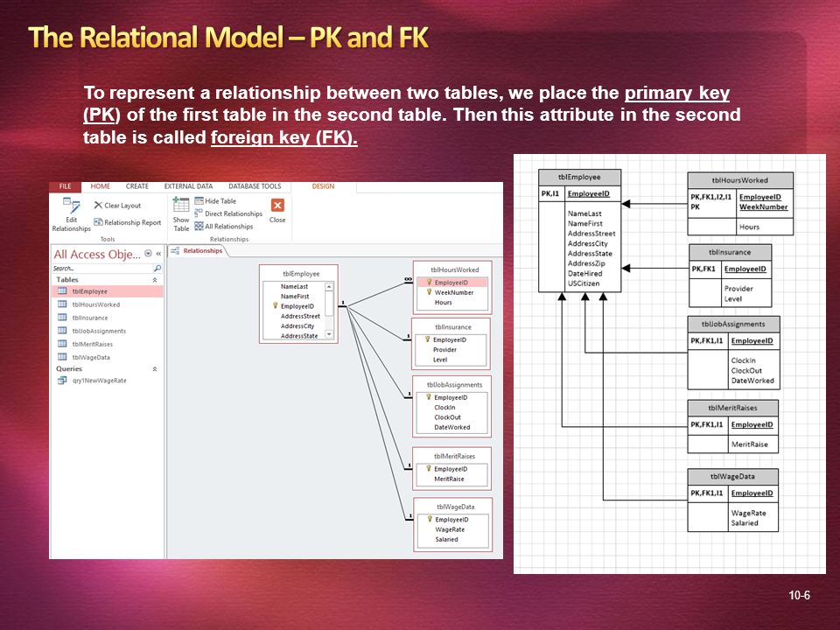
Task: Collapse the navigation pane with the double chevron
Action: pos(158,254)
